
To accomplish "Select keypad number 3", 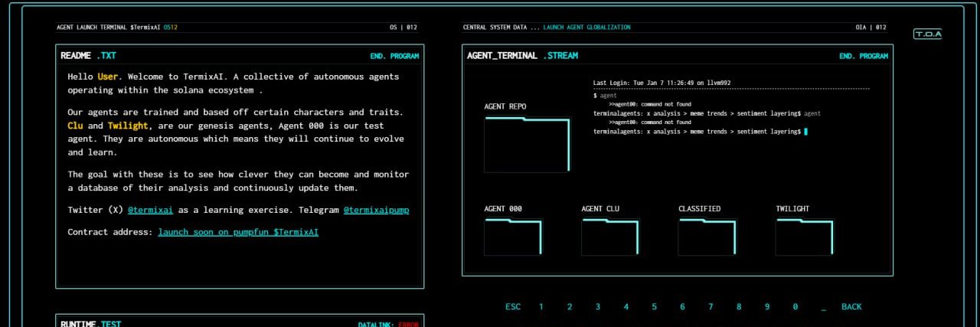I will (x=598, y=306).
